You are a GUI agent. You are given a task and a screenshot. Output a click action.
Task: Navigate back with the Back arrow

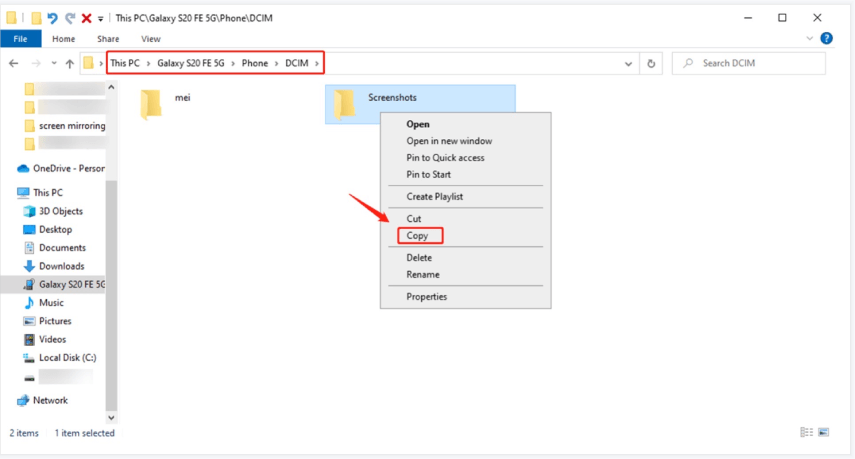pos(14,63)
